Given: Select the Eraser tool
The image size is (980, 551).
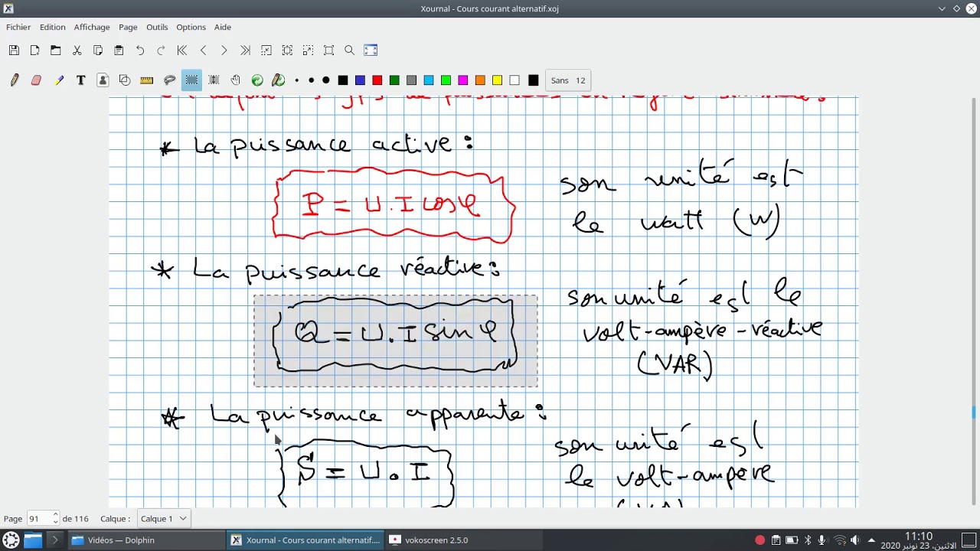Looking at the screenshot, I should [x=36, y=80].
